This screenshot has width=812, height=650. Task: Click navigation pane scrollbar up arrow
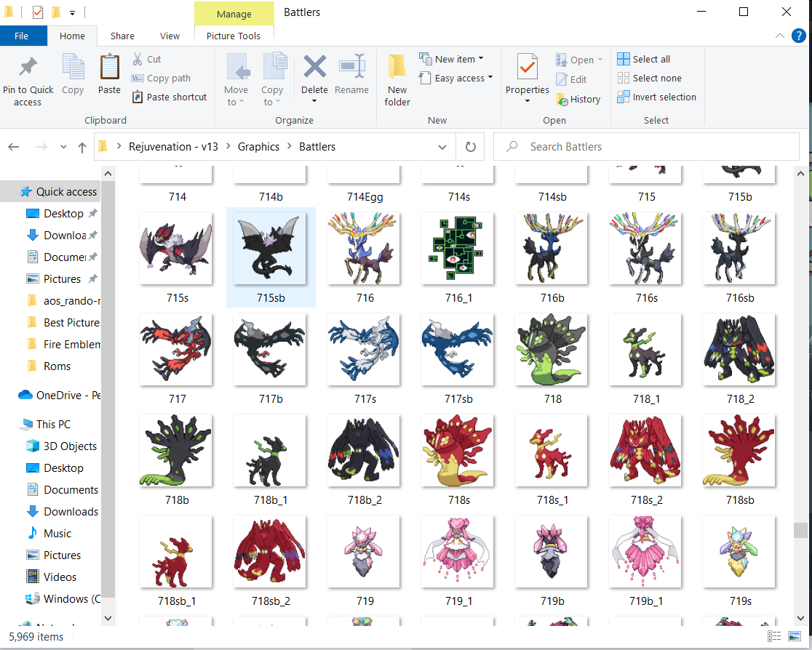108,174
